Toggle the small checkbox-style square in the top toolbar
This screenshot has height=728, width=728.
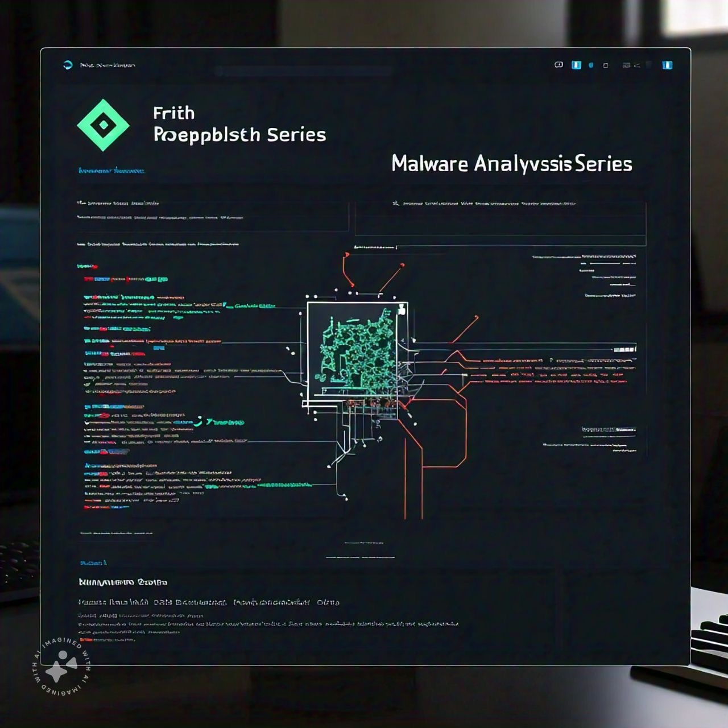(606, 65)
